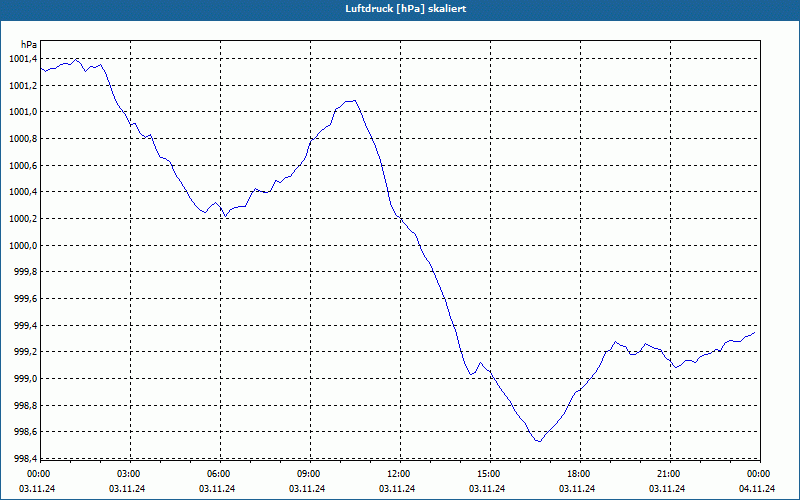Click the "03.11.24" date under the first 00:00
800x500 pixels.
pyautogui.click(x=37, y=489)
